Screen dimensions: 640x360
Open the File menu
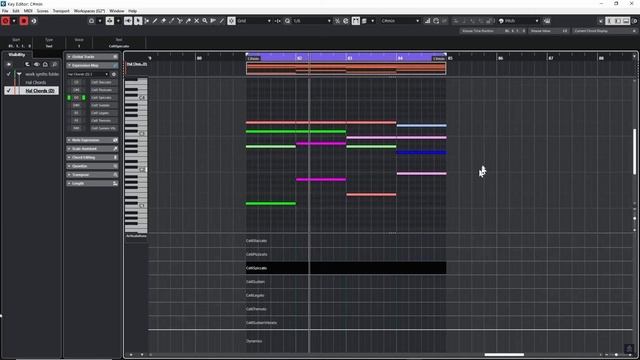tap(5, 11)
